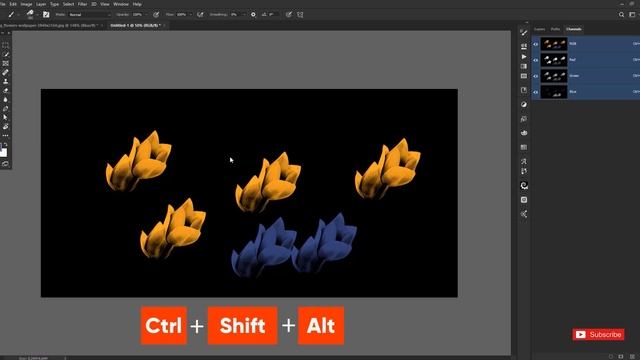The height and width of the screenshot is (360, 640).
Task: Switch to the Paths panel tab
Action: point(555,29)
